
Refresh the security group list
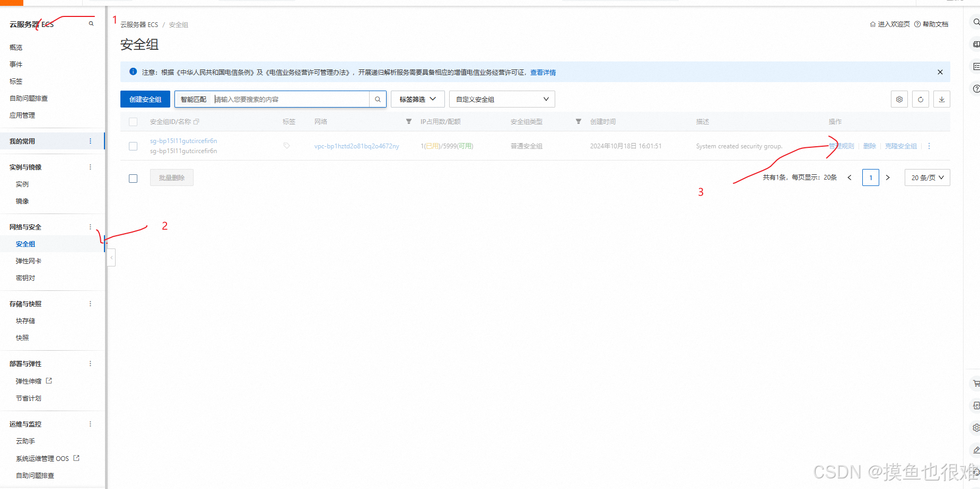coord(921,99)
